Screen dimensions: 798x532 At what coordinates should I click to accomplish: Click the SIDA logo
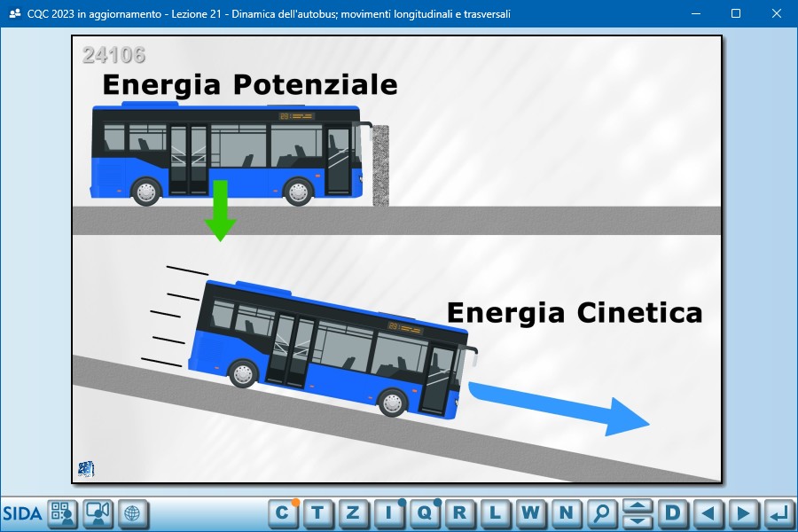coord(22,513)
